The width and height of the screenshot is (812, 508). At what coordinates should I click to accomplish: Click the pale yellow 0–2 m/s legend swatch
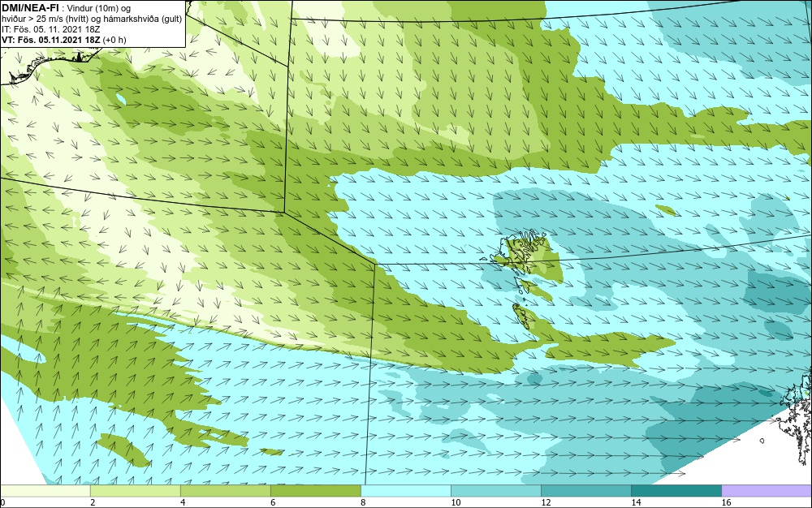point(45,490)
